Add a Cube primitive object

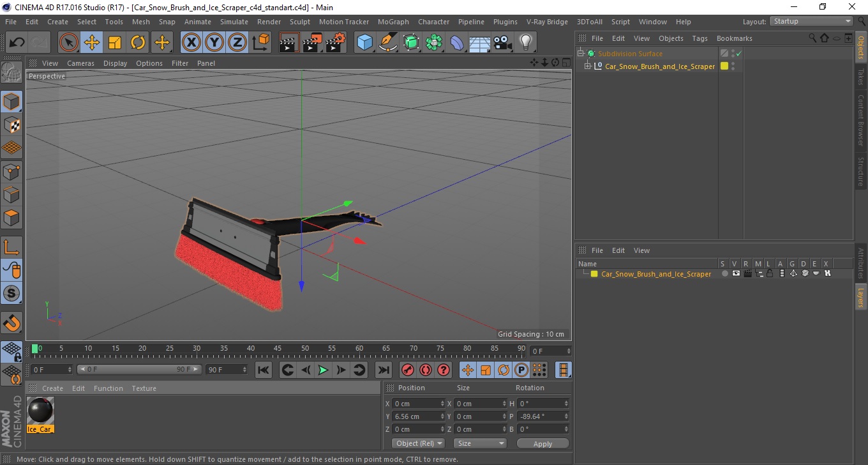(x=364, y=43)
